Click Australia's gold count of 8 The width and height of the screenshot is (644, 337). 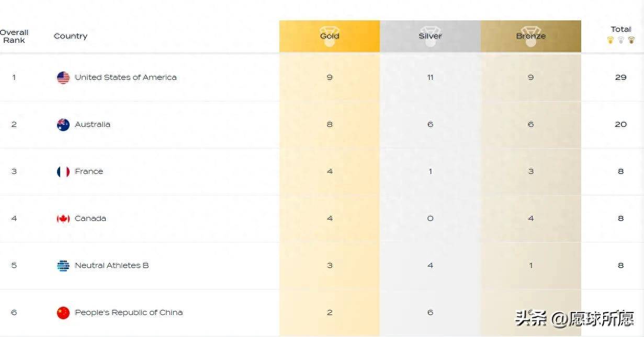[x=330, y=124]
